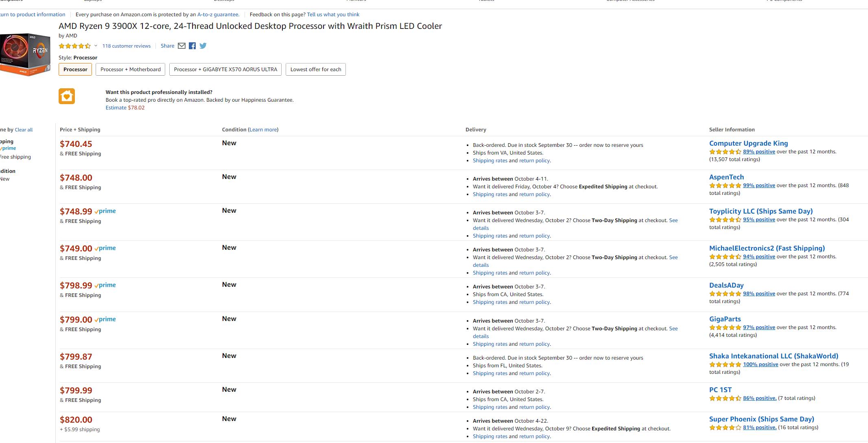Viewport: 868px width, 443px height.
Task: Filter offers by Free shipping
Action: [x=15, y=157]
